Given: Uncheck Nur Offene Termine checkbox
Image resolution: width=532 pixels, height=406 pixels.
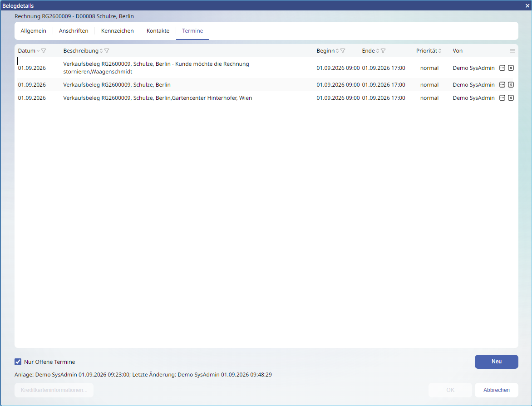Looking at the screenshot, I should [x=18, y=362].
